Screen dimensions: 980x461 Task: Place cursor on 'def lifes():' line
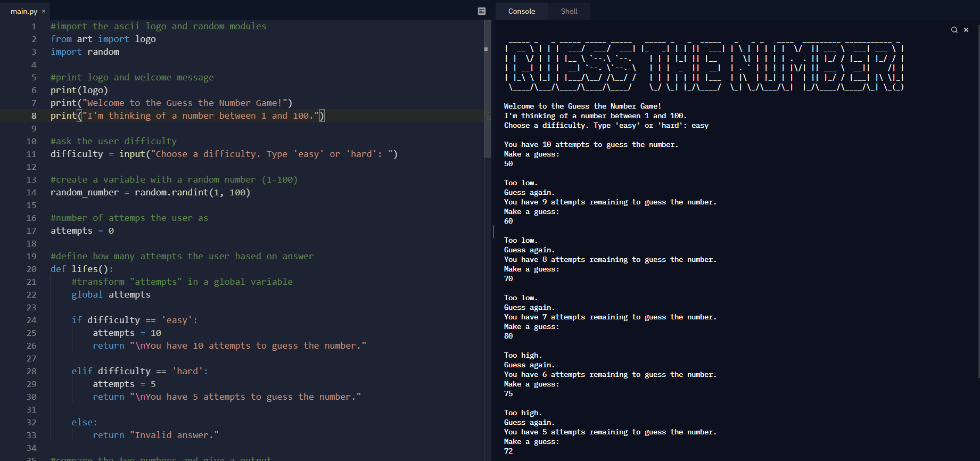tap(82, 269)
